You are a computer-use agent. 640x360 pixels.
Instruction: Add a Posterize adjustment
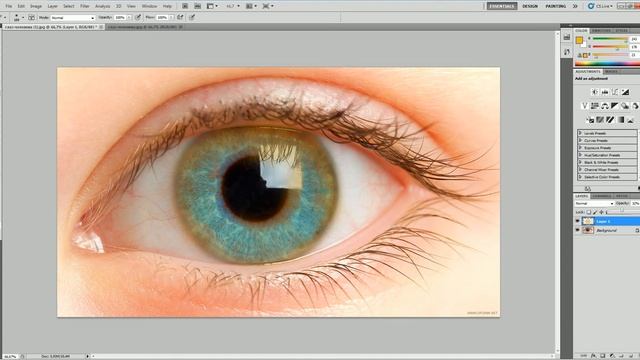coord(600,120)
